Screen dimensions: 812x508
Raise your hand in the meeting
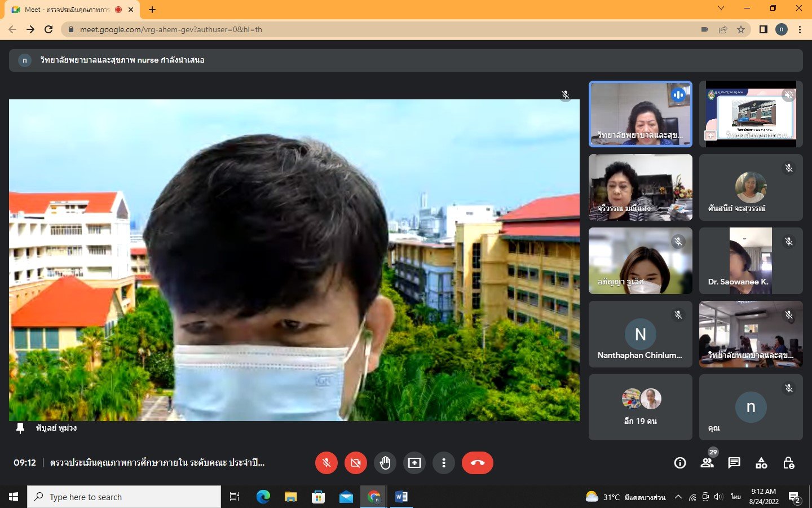pos(385,463)
